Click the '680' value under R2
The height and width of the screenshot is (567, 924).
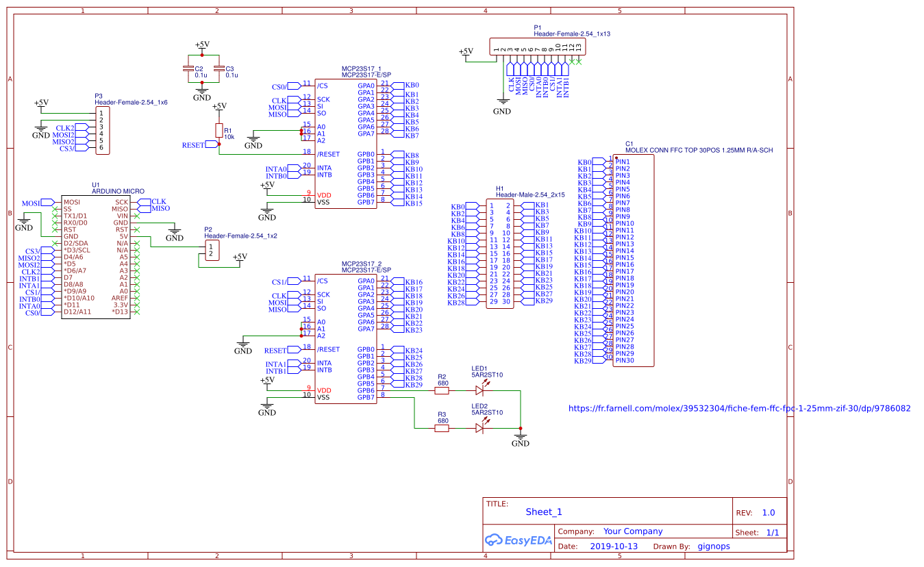(442, 383)
